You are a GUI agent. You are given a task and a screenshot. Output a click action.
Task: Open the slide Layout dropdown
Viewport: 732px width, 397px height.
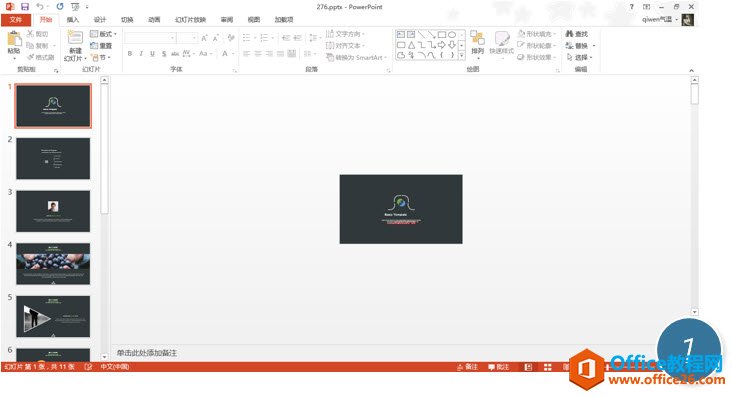click(x=103, y=34)
